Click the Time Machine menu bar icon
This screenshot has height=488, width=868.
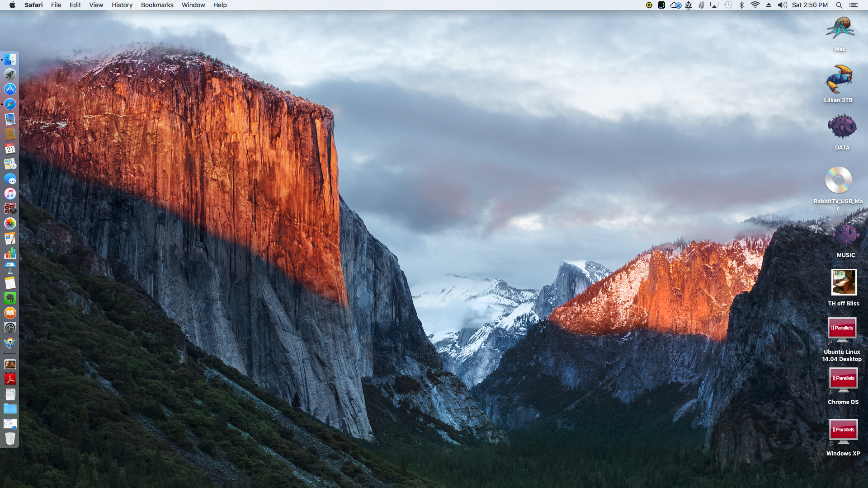tap(728, 5)
